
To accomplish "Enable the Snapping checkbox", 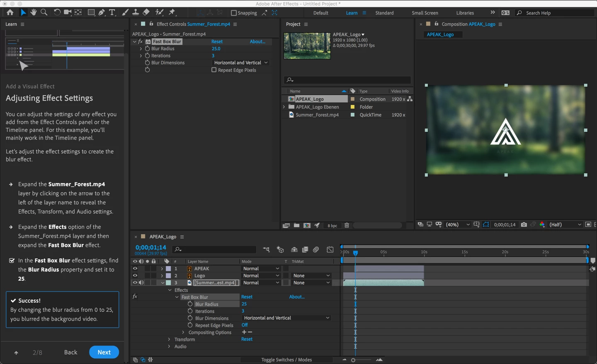I will pos(233,13).
